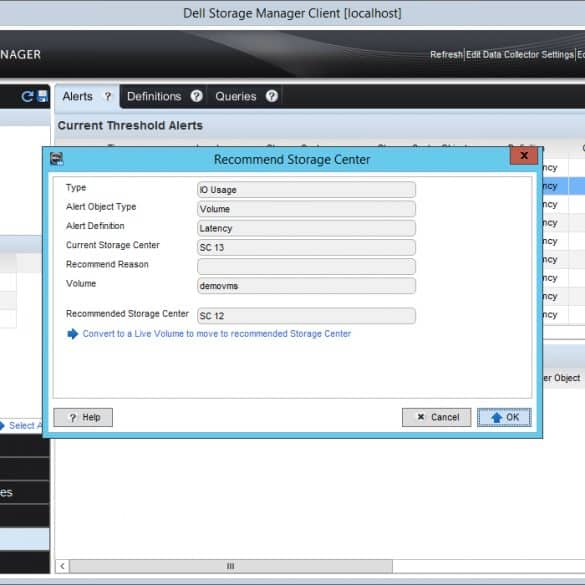Open help icon beside Queries tab
This screenshot has height=585, width=585.
(x=272, y=96)
